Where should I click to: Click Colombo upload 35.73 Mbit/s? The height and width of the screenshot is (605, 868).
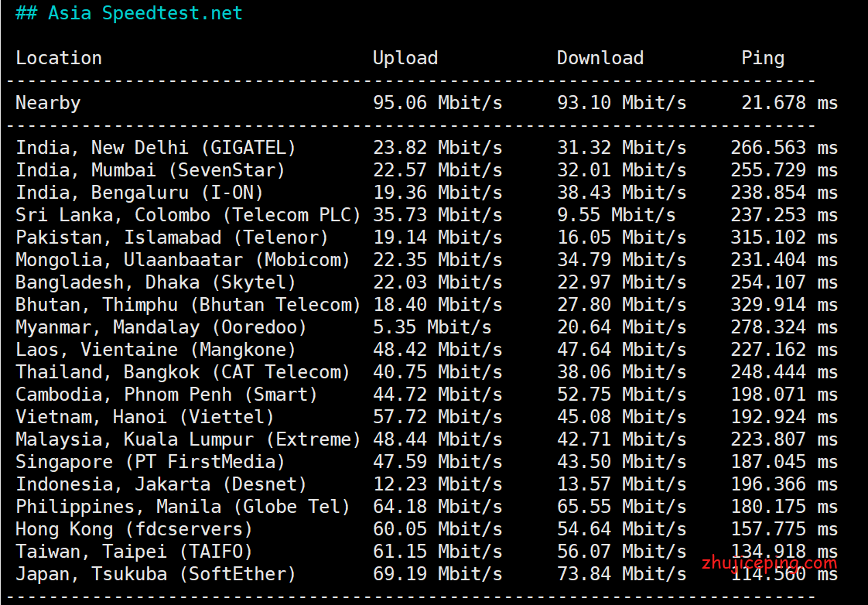[x=437, y=215]
